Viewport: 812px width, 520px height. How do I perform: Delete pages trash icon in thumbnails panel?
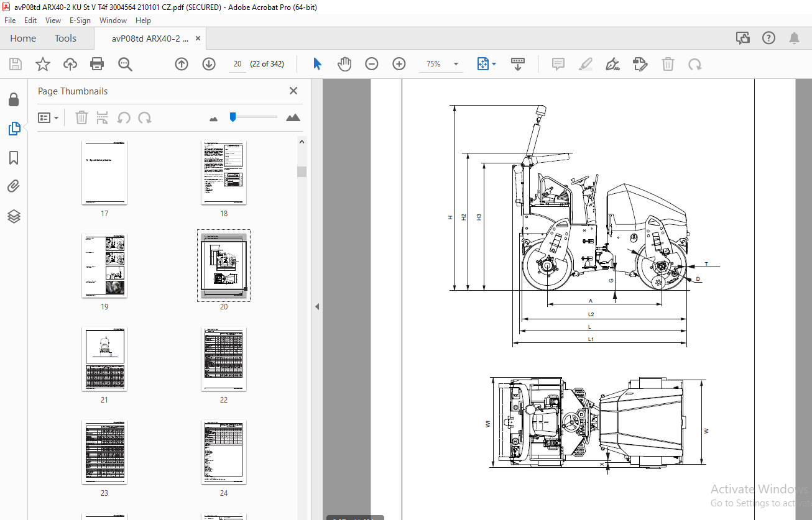[x=81, y=117]
